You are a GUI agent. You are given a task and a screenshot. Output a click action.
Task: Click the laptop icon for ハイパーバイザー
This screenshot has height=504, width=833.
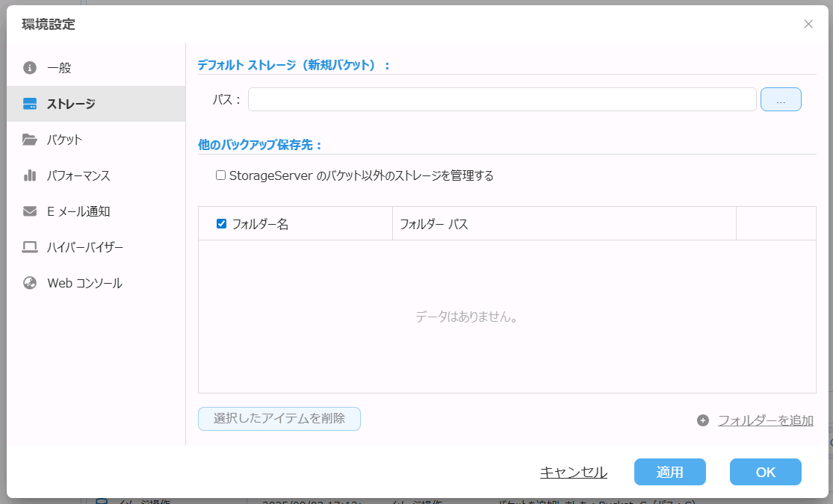pyautogui.click(x=30, y=247)
